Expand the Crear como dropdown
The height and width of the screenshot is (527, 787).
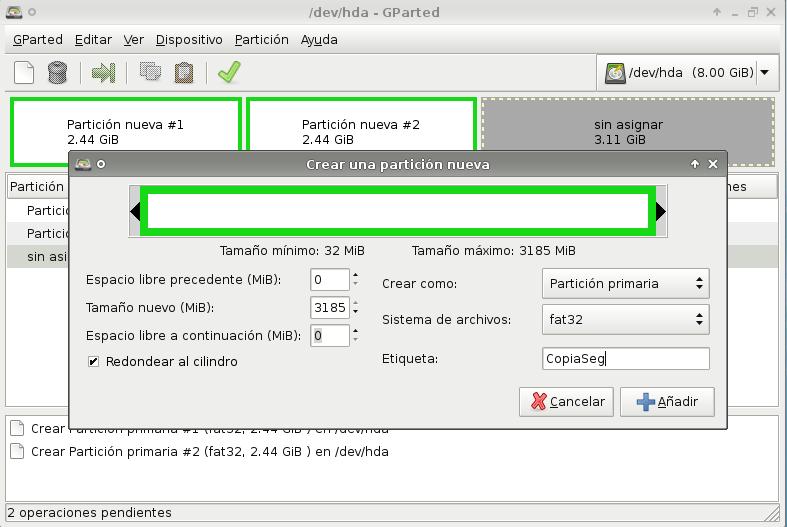(625, 283)
